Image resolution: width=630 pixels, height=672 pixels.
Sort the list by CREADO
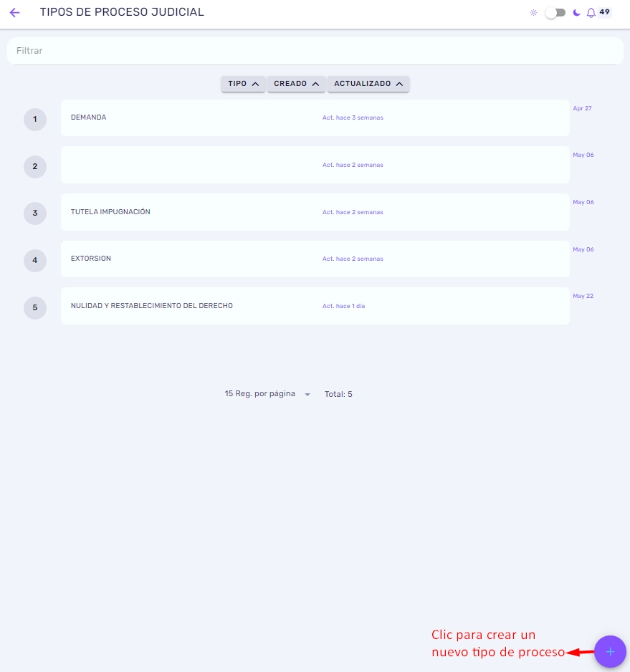pos(296,84)
